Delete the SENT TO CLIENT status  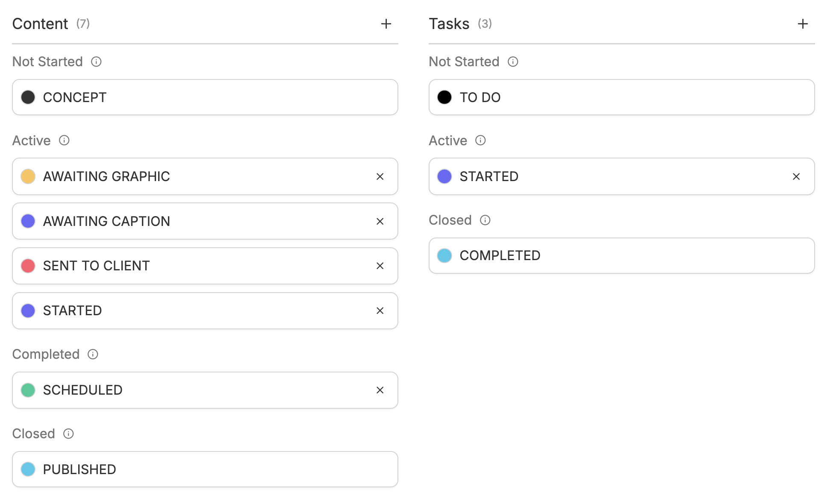tap(380, 266)
